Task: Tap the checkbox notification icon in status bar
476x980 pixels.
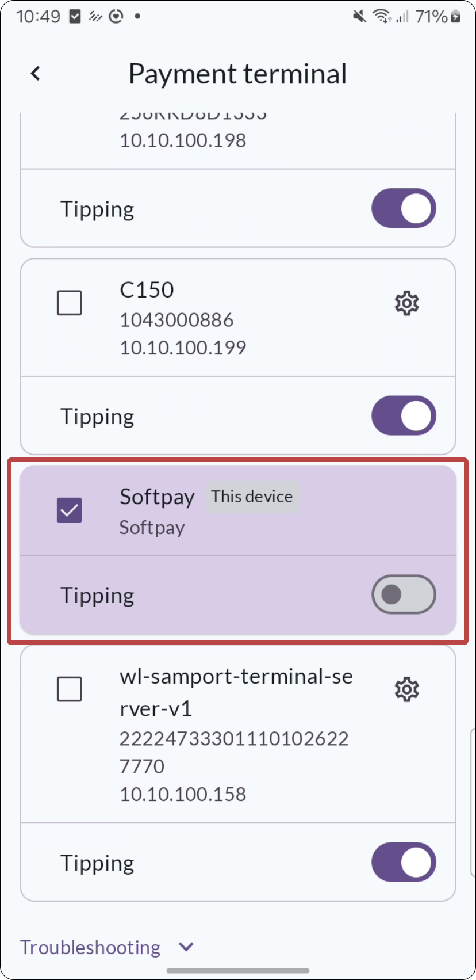Action: 75,17
